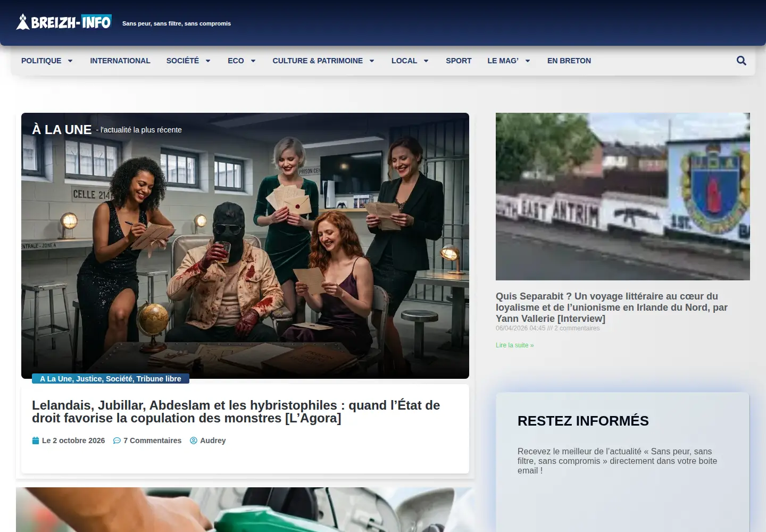This screenshot has width=766, height=532.
Task: Open the En Breton menu item
Action: (569, 61)
